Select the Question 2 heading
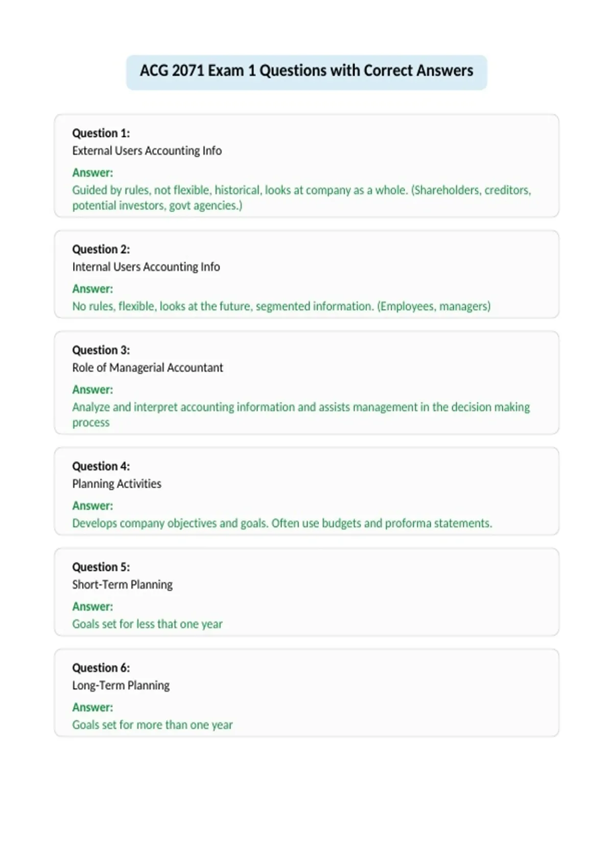The image size is (613, 868). click(x=101, y=249)
